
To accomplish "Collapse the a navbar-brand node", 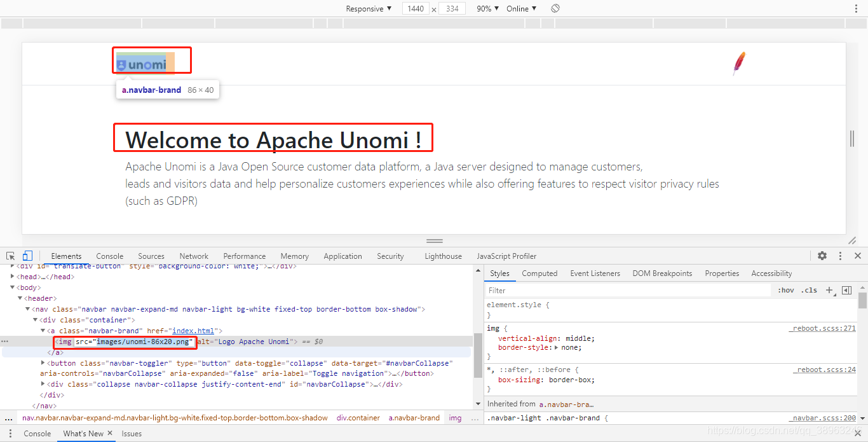I will [43, 331].
